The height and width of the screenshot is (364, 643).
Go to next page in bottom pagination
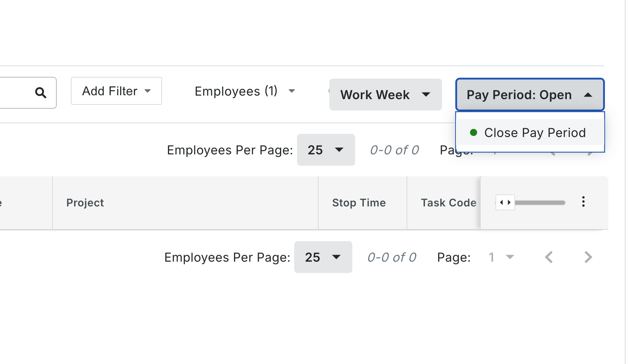[588, 257]
